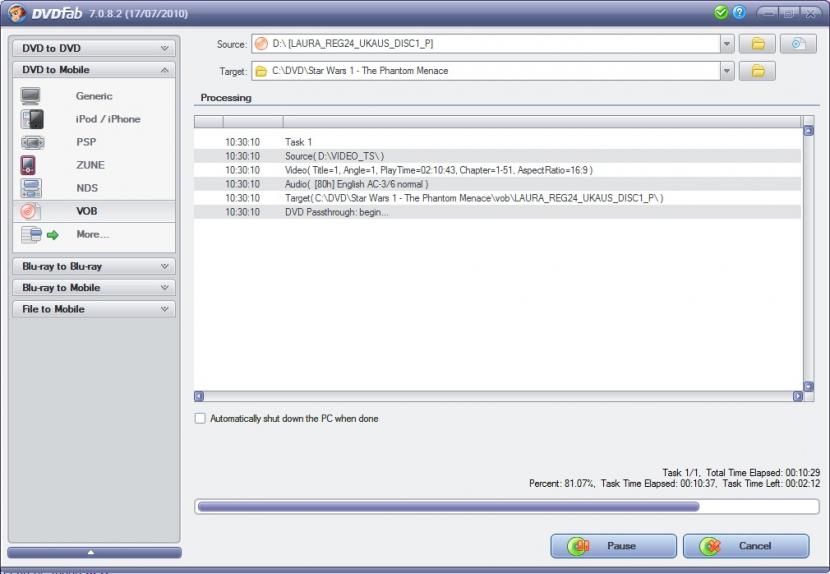Click the VOB disc icon

click(x=30, y=211)
